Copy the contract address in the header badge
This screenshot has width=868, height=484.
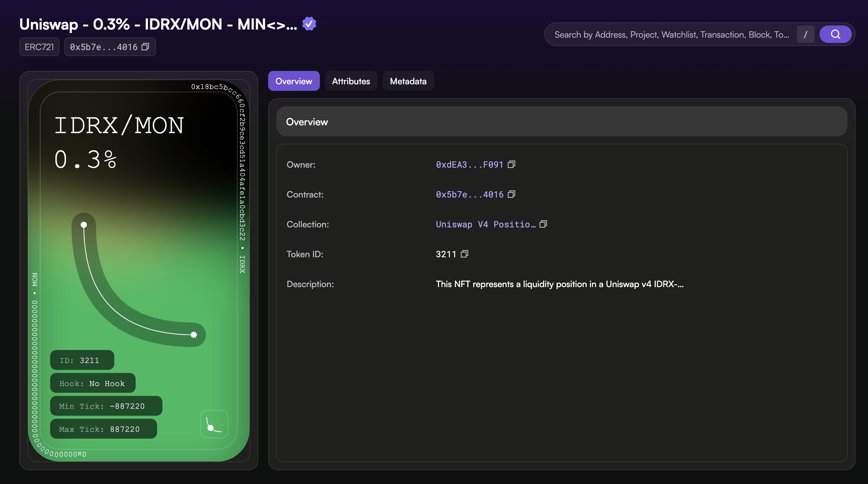coord(145,47)
